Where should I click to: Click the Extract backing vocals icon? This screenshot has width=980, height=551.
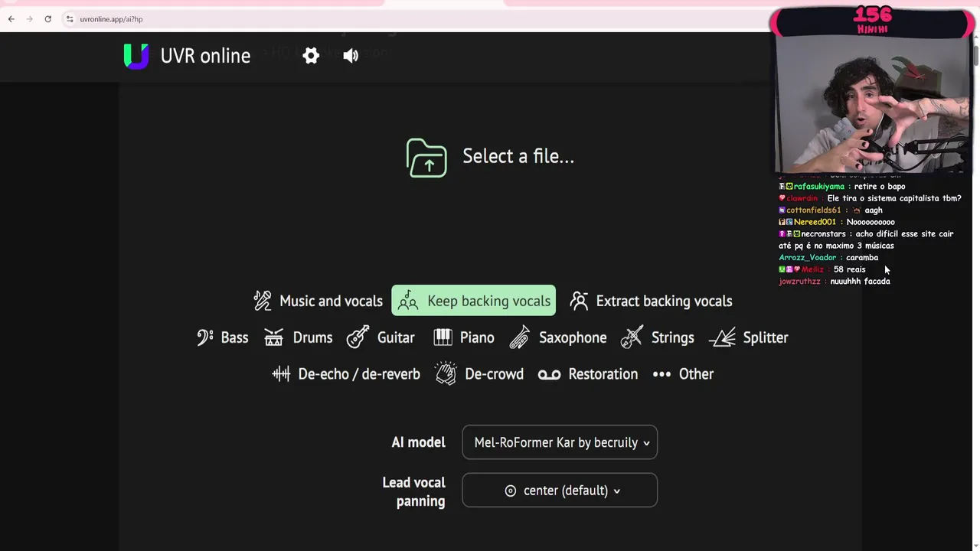579,301
